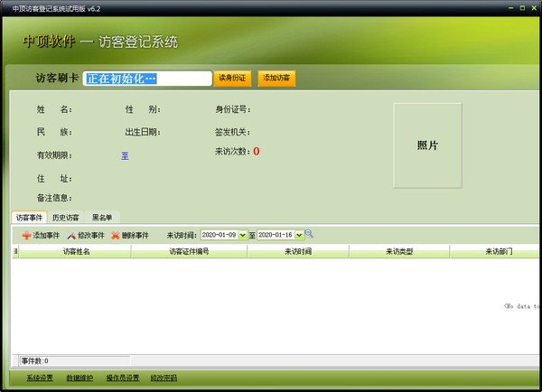Click the Delete Event (删除事件) red X icon
Image resolution: width=542 pixels, height=392 pixels.
coord(116,236)
